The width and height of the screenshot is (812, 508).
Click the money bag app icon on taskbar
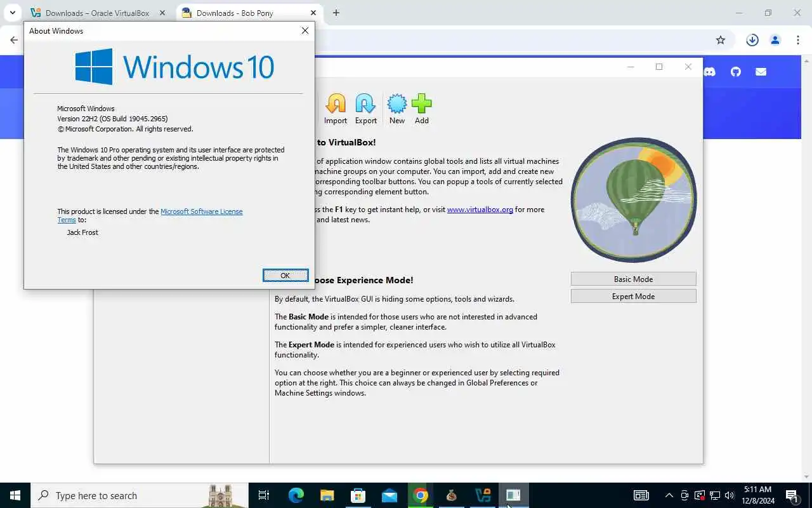point(452,495)
